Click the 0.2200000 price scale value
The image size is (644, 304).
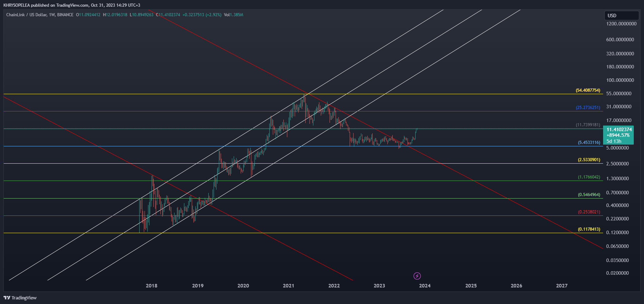pyautogui.click(x=618, y=219)
